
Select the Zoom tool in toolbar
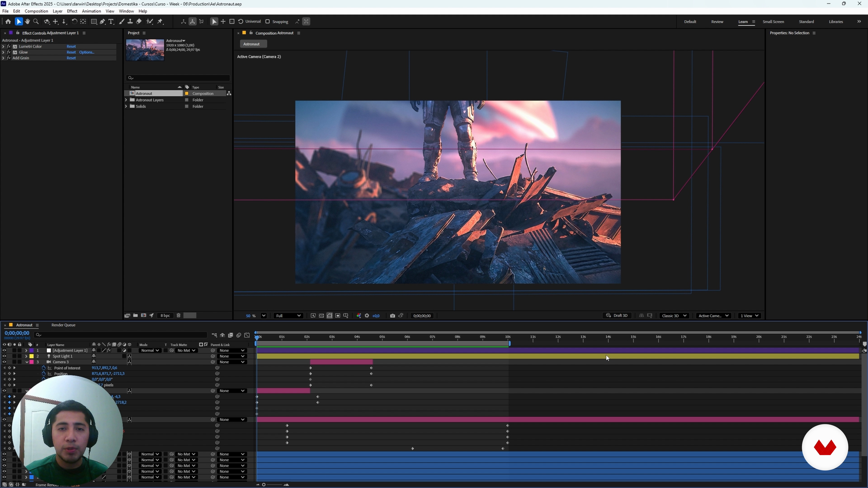click(36, 21)
